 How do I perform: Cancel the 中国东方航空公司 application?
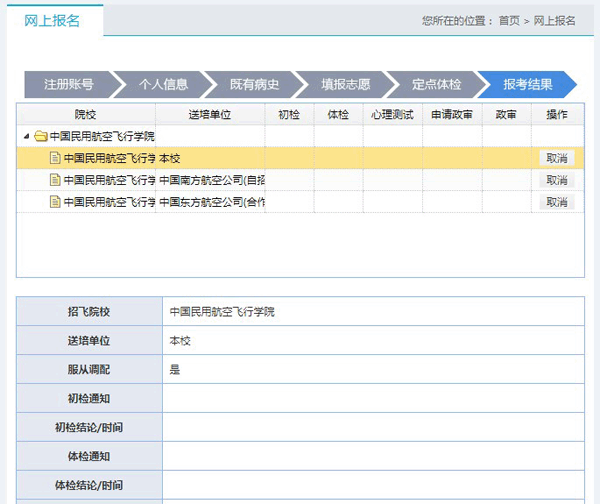pos(557,202)
